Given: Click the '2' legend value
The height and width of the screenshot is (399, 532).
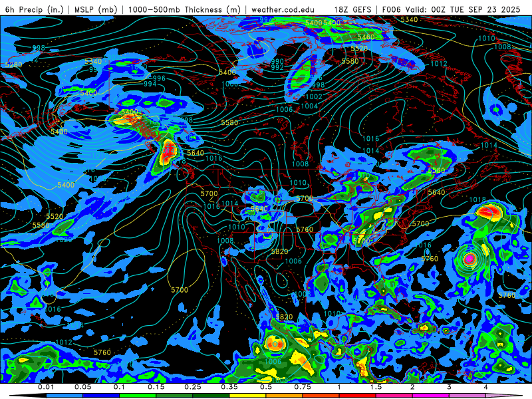Looking at the screenshot, I should coord(412,387).
